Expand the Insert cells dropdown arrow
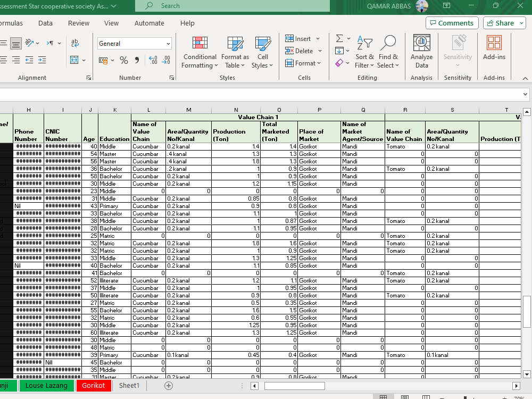 pyautogui.click(x=318, y=39)
